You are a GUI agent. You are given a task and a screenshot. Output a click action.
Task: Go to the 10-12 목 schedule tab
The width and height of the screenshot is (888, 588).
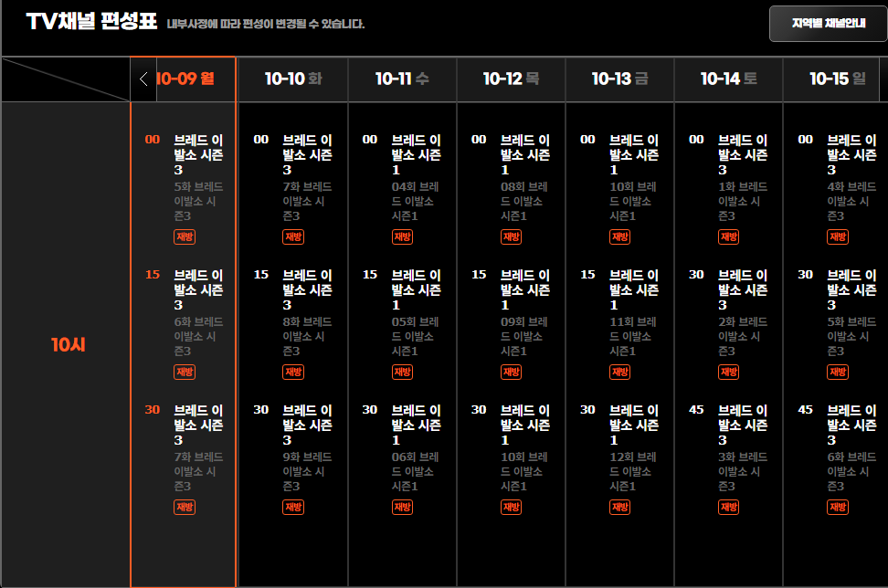pos(511,79)
